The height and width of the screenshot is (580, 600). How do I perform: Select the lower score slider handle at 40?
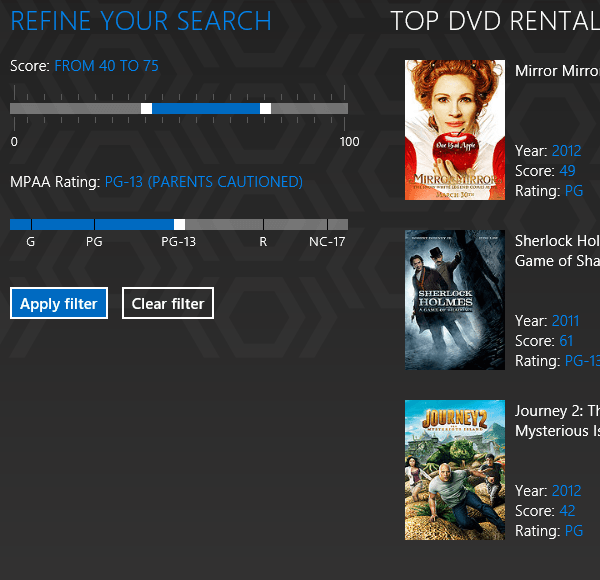[146, 109]
